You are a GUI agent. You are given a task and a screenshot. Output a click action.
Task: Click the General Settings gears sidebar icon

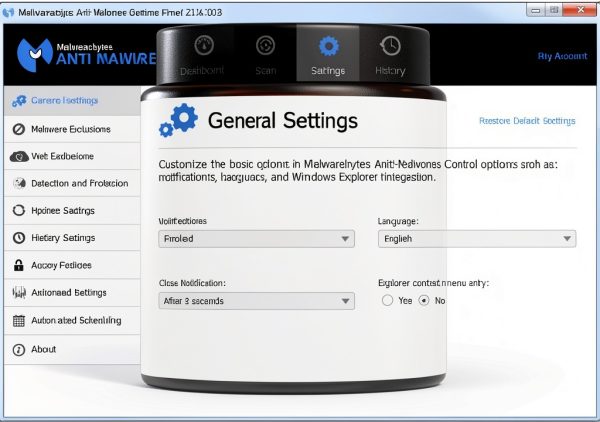(x=19, y=101)
